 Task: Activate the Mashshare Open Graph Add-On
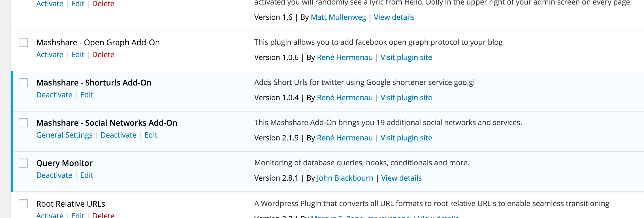[x=50, y=55]
